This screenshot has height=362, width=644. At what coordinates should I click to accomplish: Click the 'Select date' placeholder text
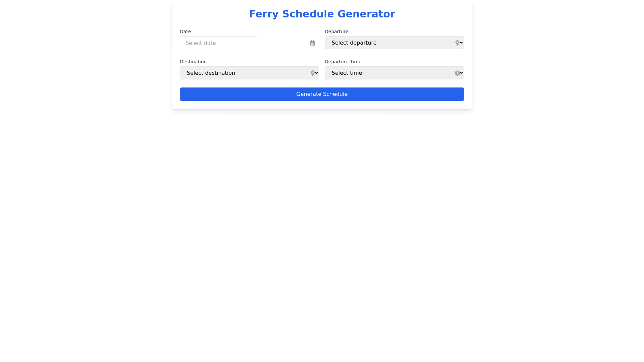coord(201,43)
